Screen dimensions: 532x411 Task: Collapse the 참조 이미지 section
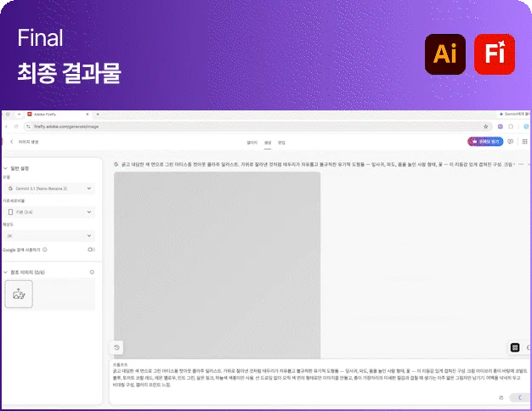pos(5,273)
